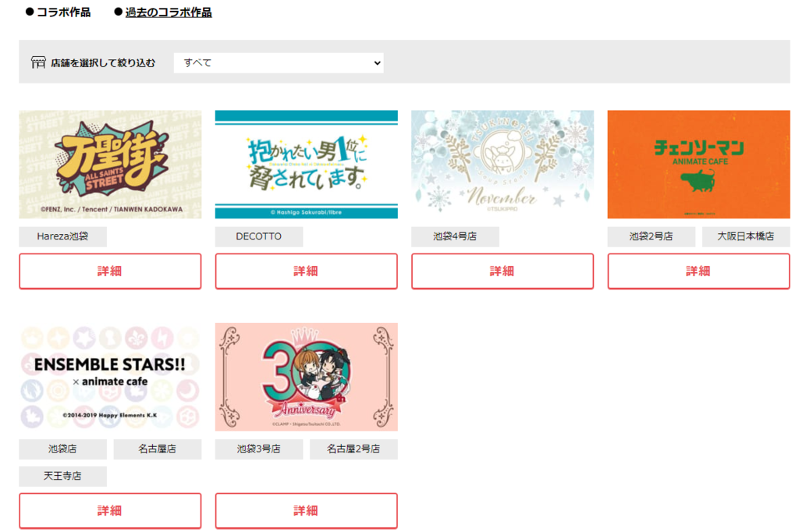Select the Hareza池袋 store tag
The image size is (799, 532).
(x=62, y=236)
